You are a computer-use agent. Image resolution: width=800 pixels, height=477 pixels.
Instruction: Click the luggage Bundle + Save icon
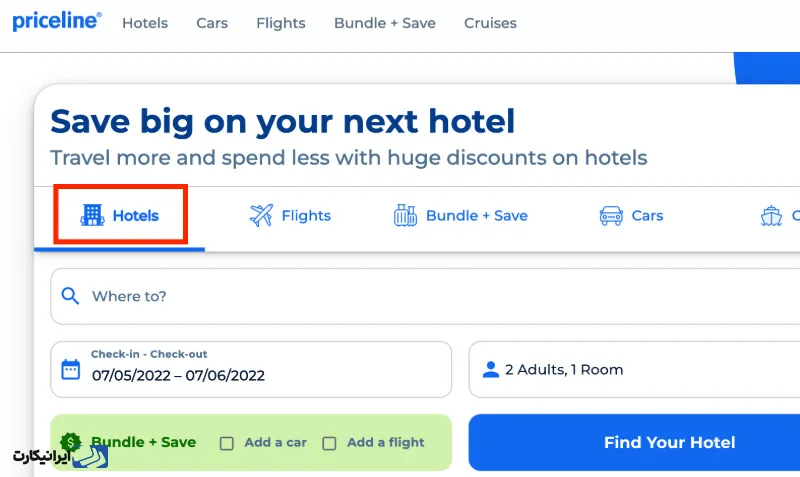pos(405,215)
